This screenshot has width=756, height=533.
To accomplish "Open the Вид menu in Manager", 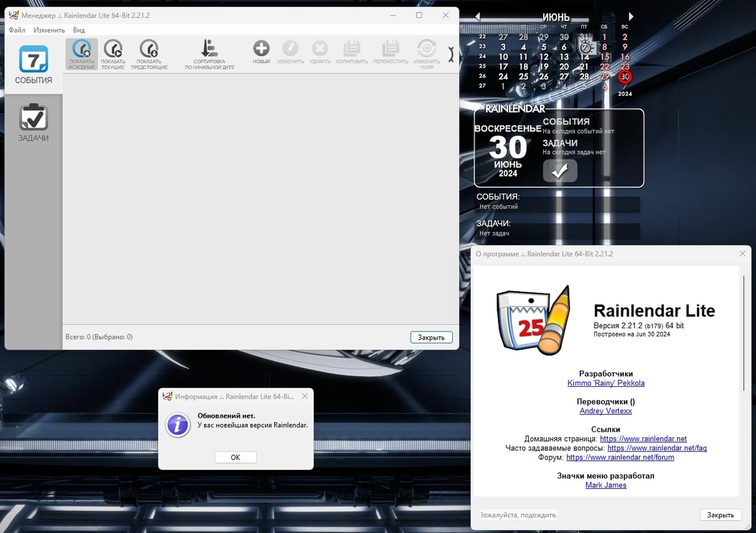I will pos(79,30).
